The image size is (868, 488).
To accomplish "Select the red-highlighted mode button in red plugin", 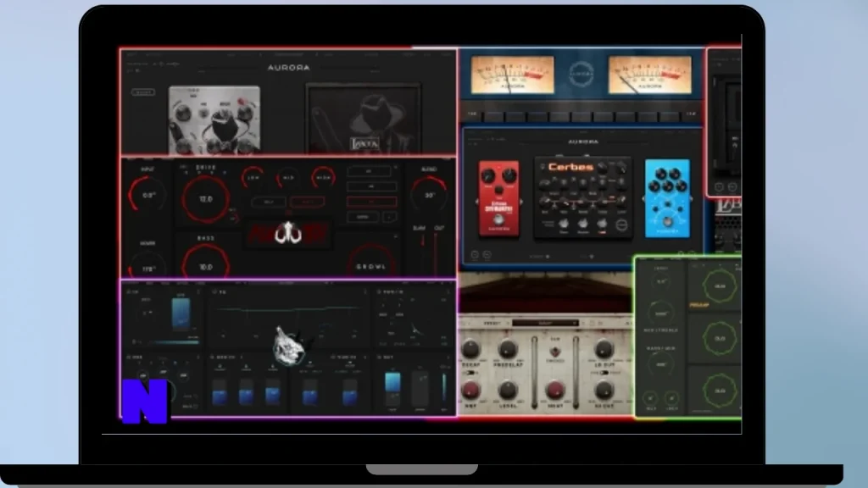I will tap(371, 202).
